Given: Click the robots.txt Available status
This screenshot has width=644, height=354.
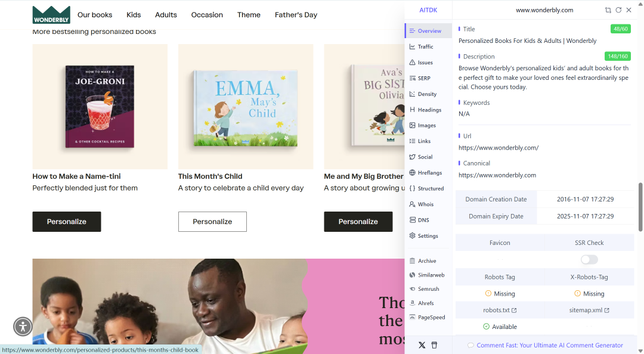Looking at the screenshot, I should tap(500, 327).
